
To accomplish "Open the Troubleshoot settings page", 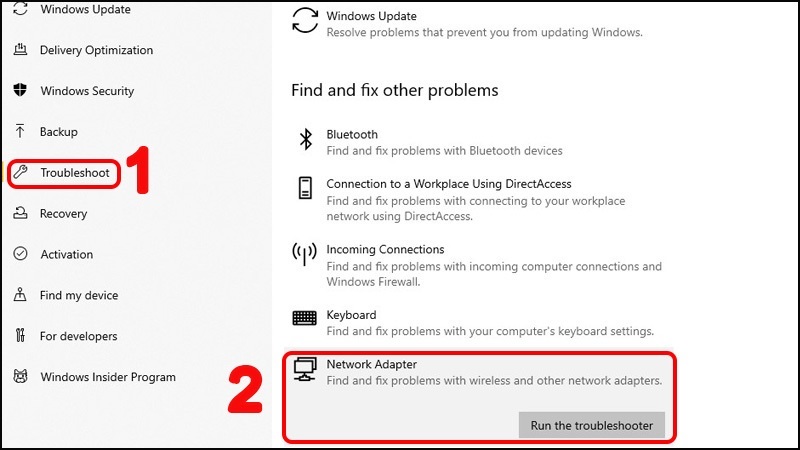I will pyautogui.click(x=77, y=173).
